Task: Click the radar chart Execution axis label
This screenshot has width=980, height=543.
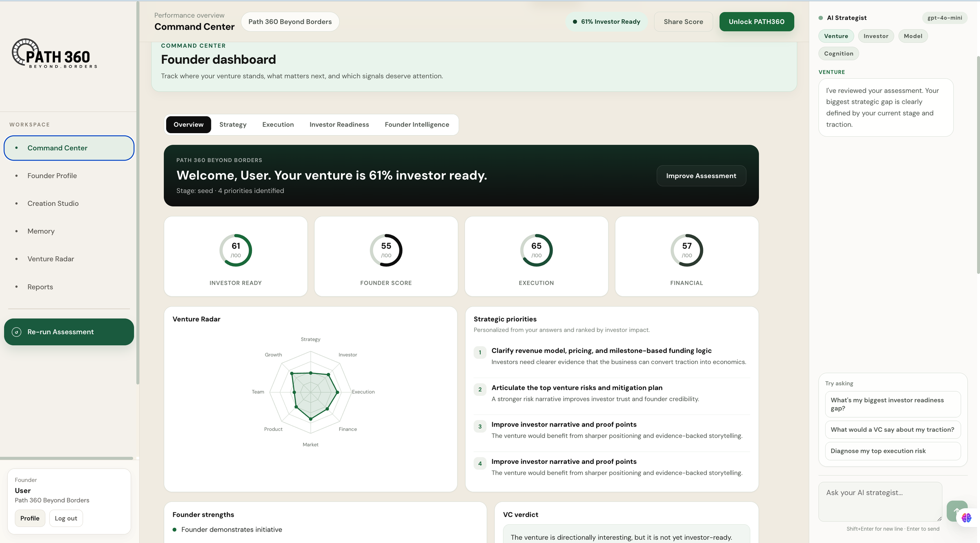Action: point(363,392)
